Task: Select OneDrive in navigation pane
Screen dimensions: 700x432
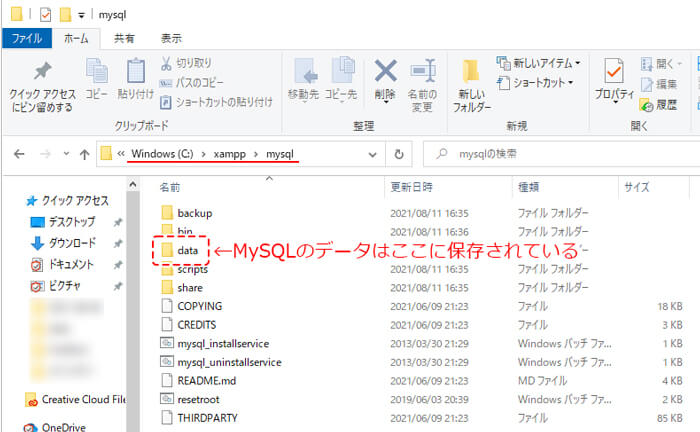Action: (54, 427)
